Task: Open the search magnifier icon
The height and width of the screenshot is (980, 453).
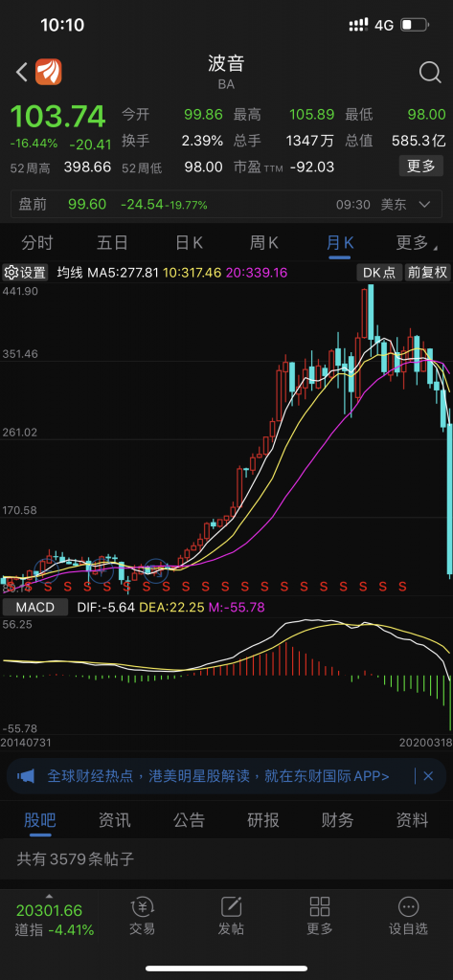Action: point(430,73)
